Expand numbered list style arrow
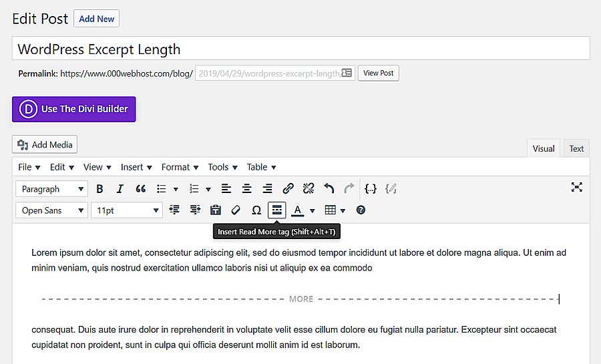This screenshot has height=364, width=601. (x=208, y=189)
